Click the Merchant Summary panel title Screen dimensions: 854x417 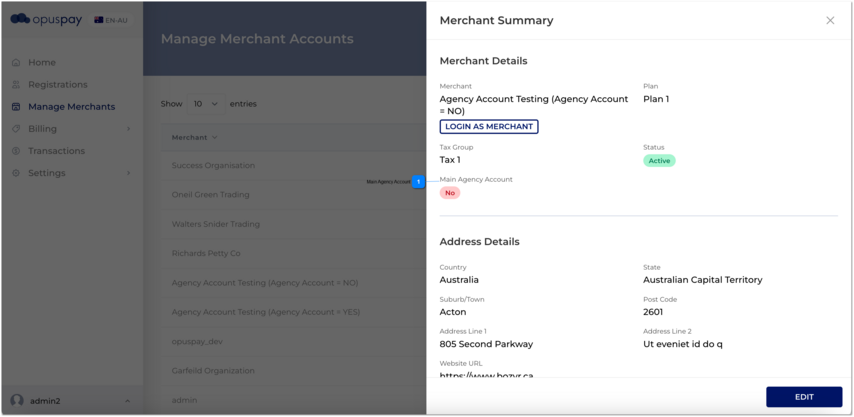496,21
